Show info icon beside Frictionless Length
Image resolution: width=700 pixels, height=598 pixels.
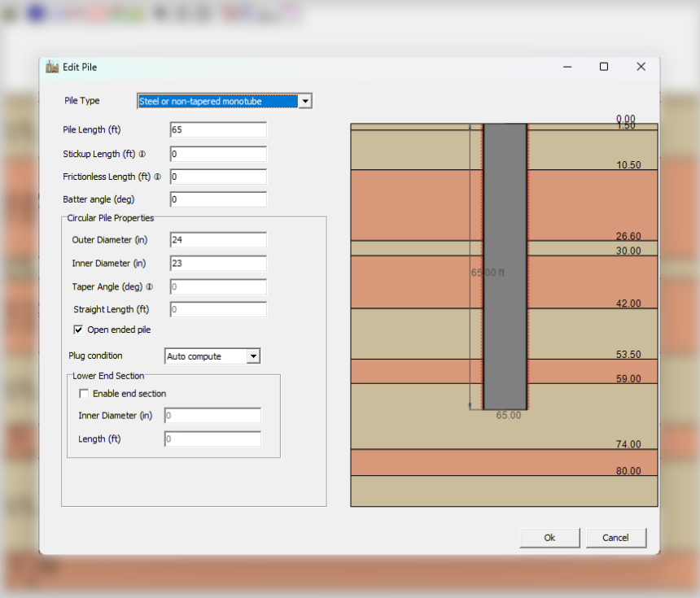(158, 177)
